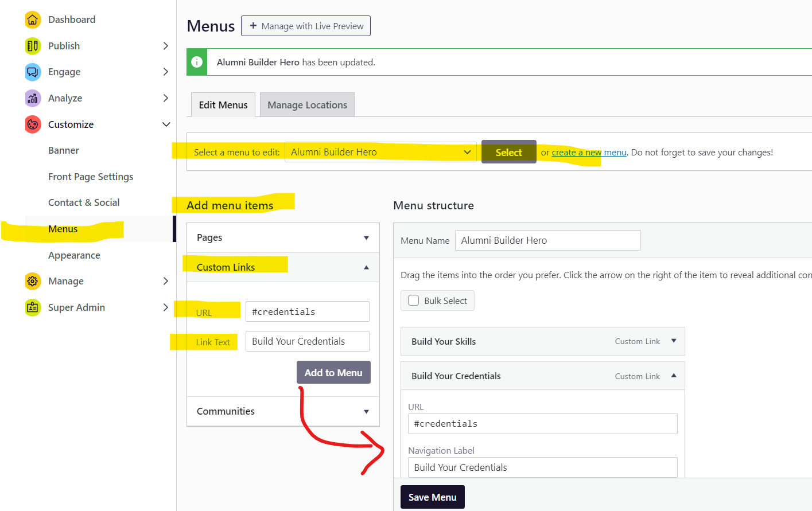
Task: Click the Engage chat bubble icon
Action: [33, 72]
